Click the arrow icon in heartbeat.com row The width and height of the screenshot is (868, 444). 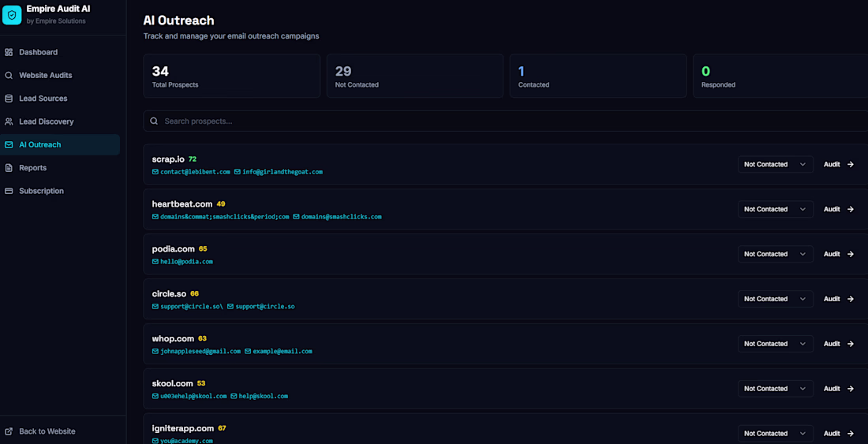coord(851,209)
